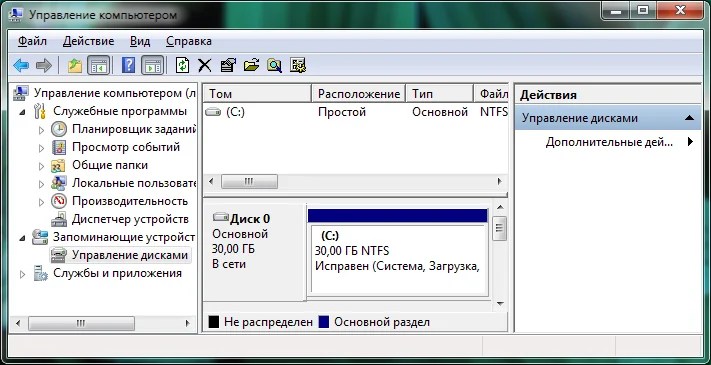Click the Explore magnifier toolbar icon
Image resolution: width=711 pixels, height=365 pixels.
pyautogui.click(x=274, y=66)
